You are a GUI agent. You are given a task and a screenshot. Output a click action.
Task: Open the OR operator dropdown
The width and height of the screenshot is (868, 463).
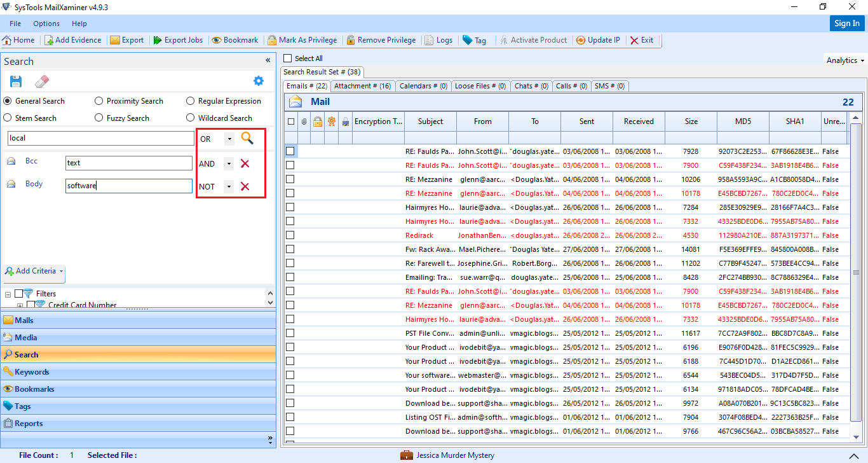[228, 138]
